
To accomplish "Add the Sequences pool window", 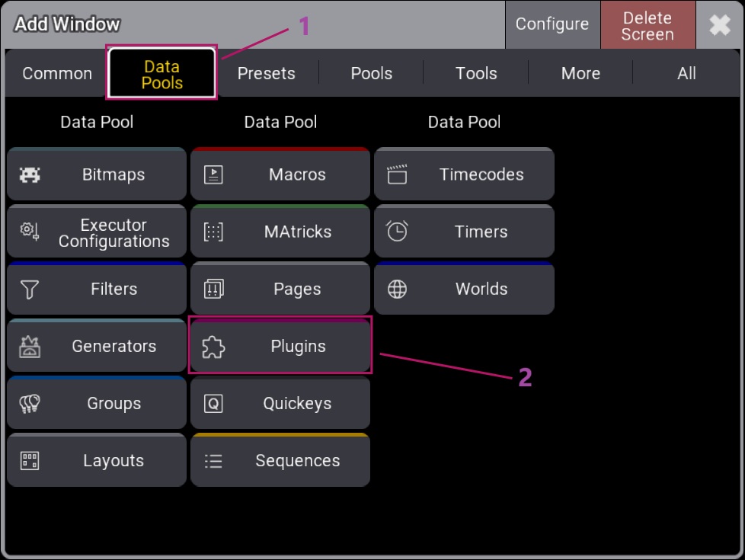I will (x=280, y=460).
